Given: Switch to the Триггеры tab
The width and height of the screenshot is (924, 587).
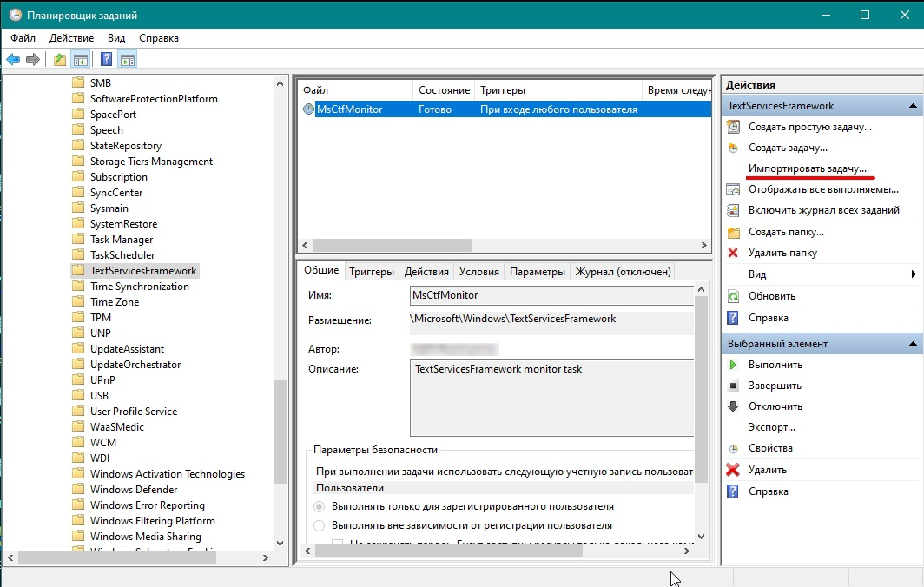Looking at the screenshot, I should (372, 272).
